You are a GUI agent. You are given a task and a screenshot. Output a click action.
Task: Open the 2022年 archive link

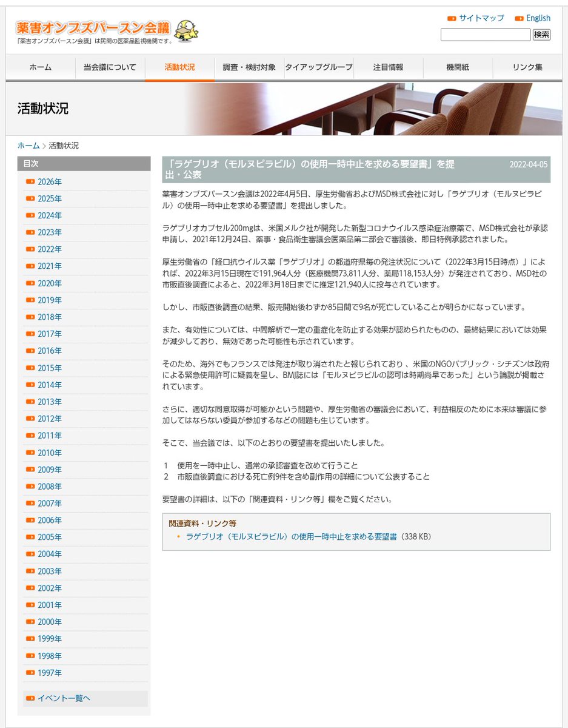coord(50,249)
